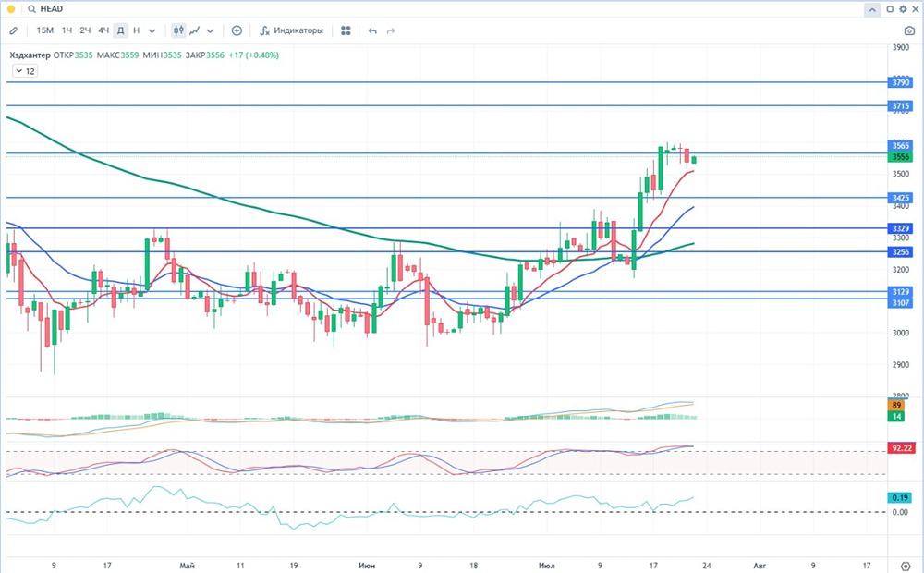Image resolution: width=924 pixels, height=573 pixels.
Task: Open the Индикаторы indicators menu
Action: [292, 30]
